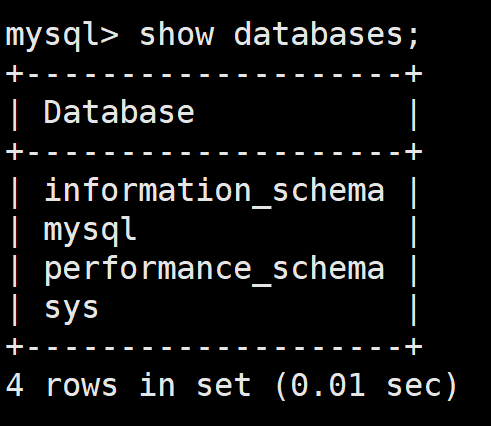Click the word 'show' in the command
This screenshot has height=426, width=491.
(x=176, y=33)
